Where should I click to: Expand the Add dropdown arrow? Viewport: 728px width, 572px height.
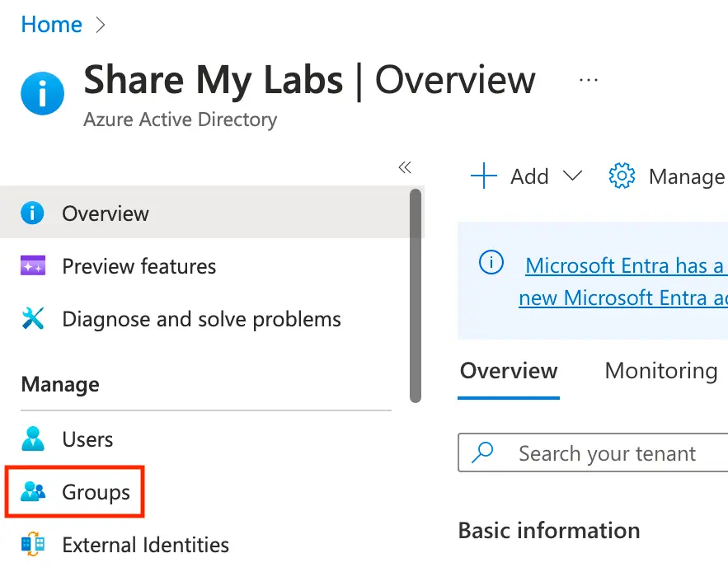(x=572, y=176)
